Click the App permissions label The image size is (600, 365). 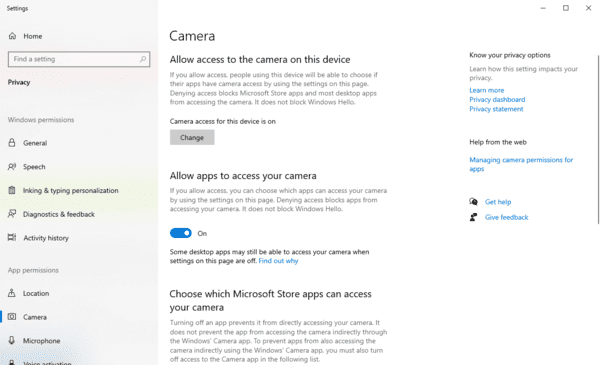coord(33,270)
